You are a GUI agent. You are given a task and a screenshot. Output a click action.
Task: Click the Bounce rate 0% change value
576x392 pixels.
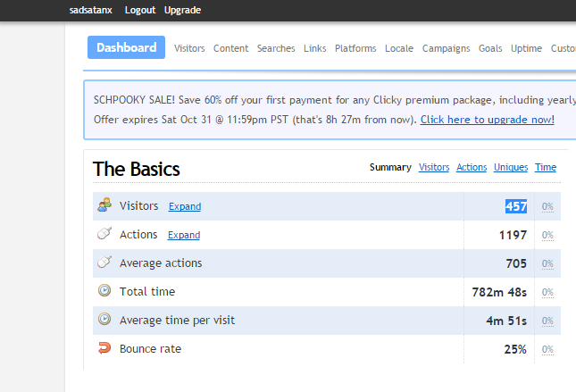coord(547,349)
